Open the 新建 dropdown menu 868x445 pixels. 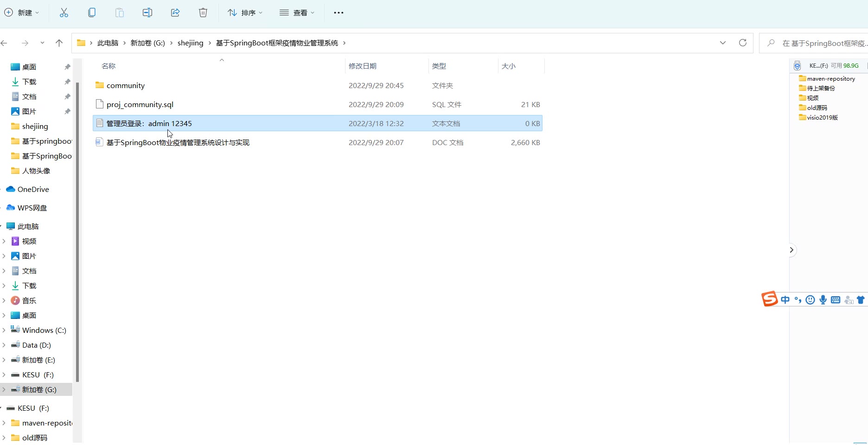pos(22,13)
